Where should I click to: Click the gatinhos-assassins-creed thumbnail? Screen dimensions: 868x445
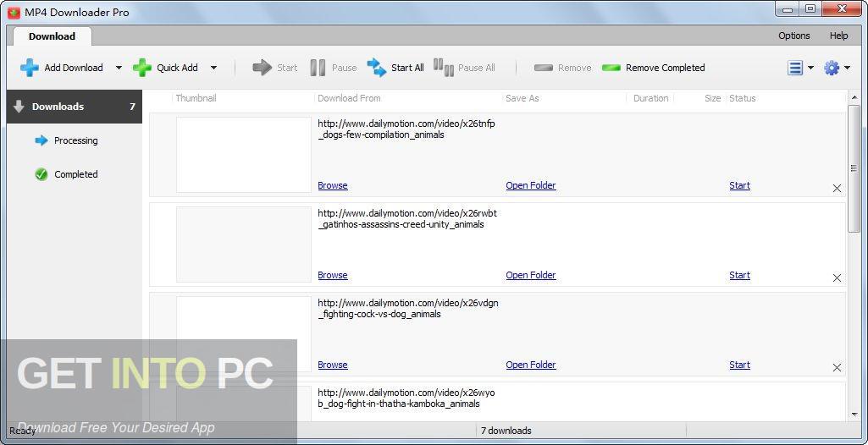coord(244,244)
